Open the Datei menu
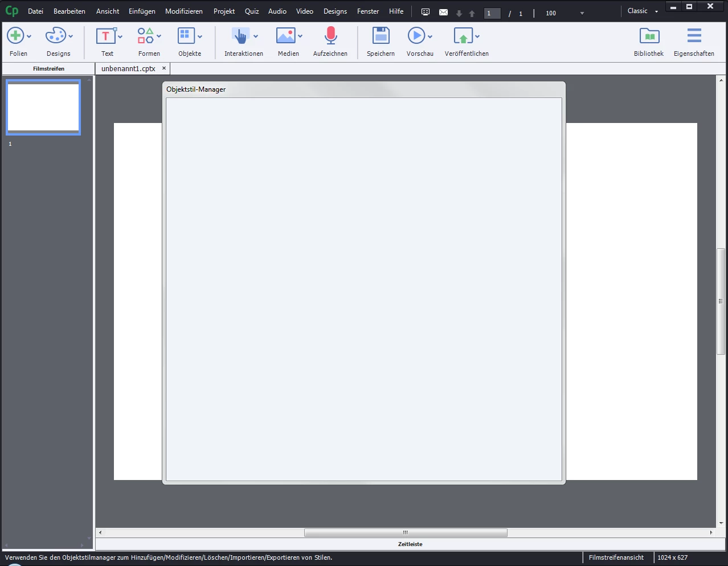The width and height of the screenshot is (728, 566). click(35, 11)
